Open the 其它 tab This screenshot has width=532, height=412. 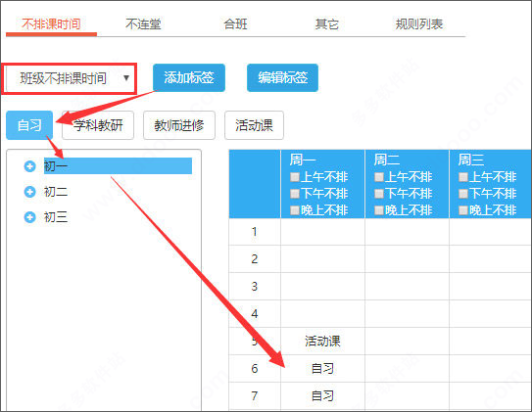coord(326,24)
